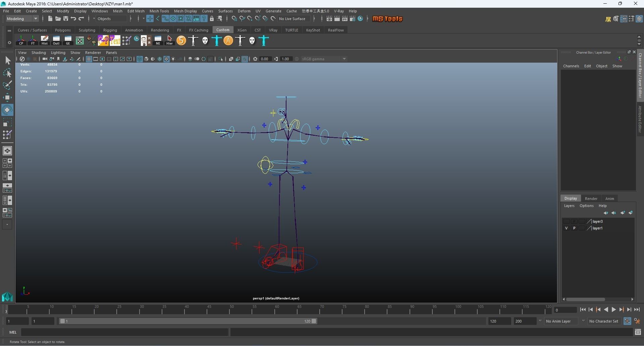Switch to the XGen shelf tab
Image resolution: width=644 pixels, height=346 pixels.
pos(242,30)
